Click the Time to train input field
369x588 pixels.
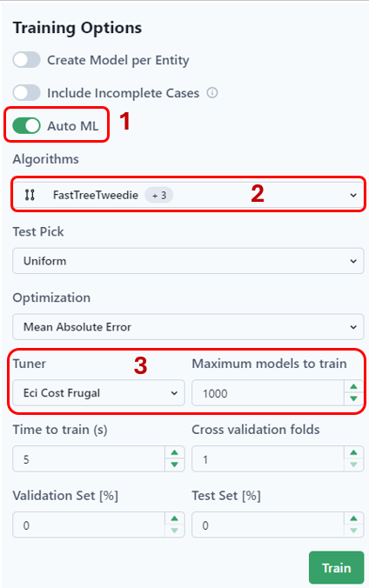[x=89, y=459]
